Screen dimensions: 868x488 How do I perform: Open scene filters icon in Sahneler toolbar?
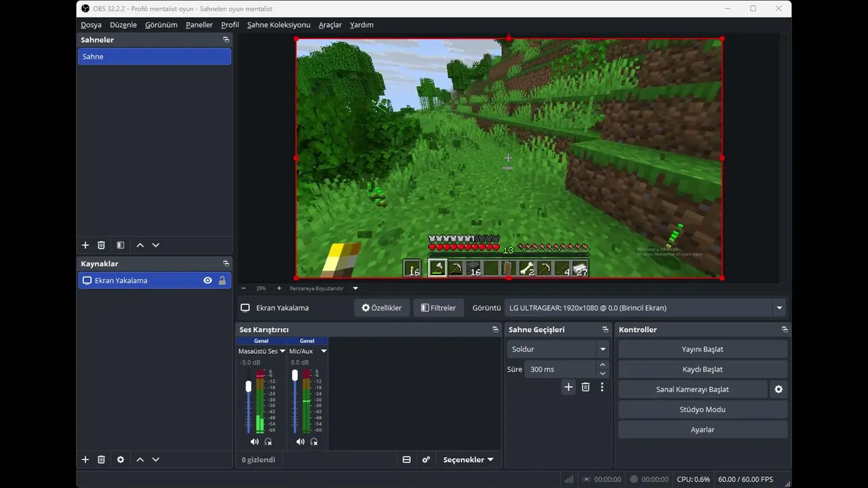click(120, 245)
